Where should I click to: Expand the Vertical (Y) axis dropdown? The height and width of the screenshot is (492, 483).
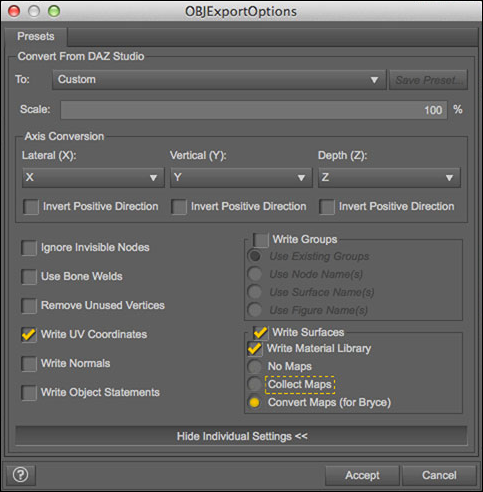[241, 178]
